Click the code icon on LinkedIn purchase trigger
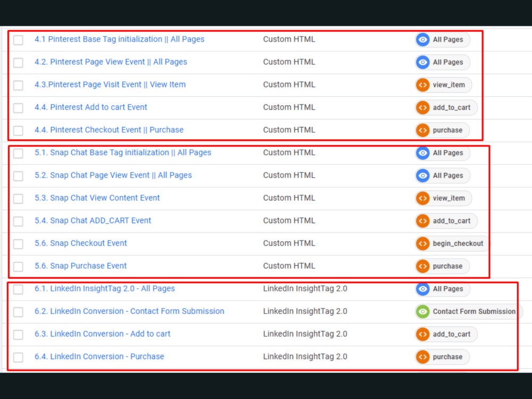Viewport: 532px width, 399px height. point(422,356)
